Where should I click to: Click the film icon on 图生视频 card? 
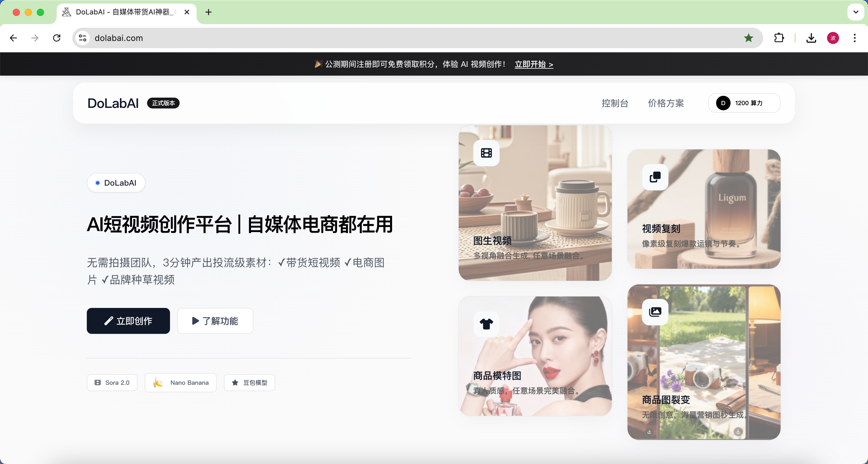[486, 153]
